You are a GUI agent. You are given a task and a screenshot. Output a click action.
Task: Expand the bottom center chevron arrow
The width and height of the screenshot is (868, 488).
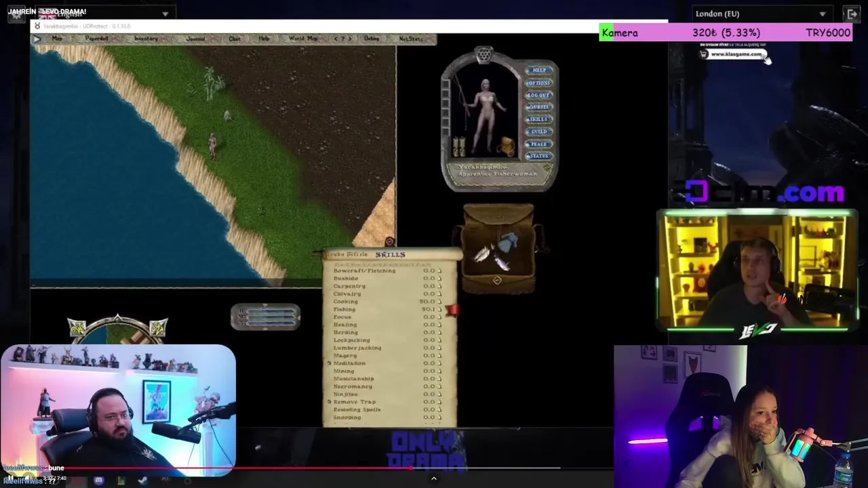(434, 479)
